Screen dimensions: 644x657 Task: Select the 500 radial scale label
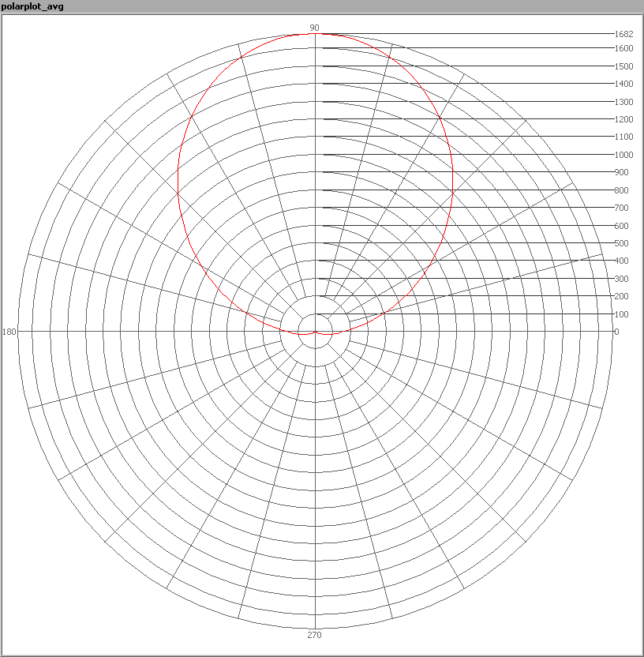pyautogui.click(x=621, y=243)
